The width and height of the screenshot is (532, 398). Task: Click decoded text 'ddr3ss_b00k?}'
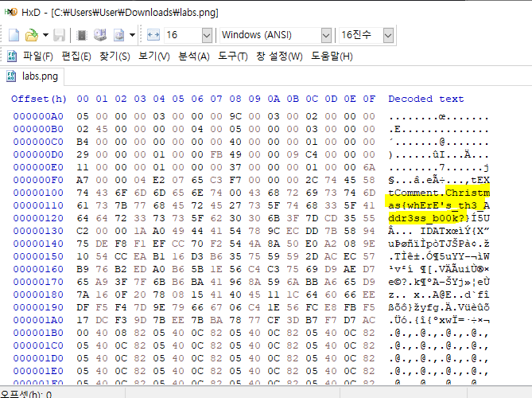pyautogui.click(x=429, y=218)
